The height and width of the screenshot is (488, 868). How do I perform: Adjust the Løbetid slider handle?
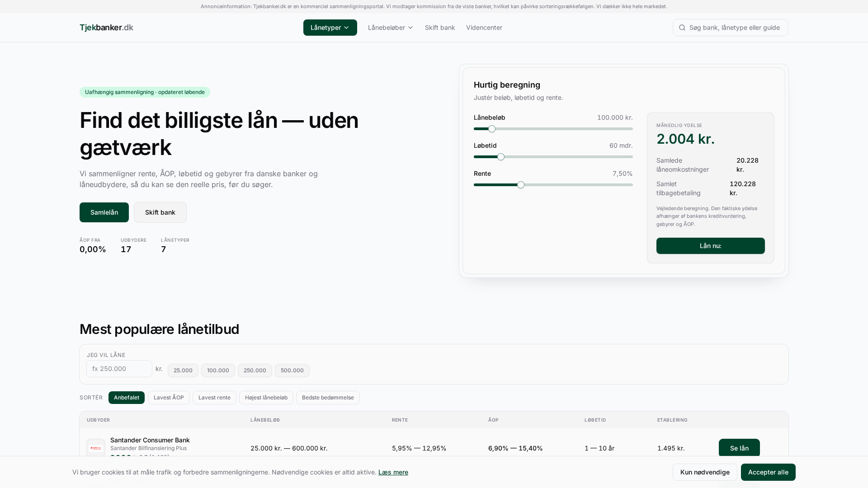501,157
